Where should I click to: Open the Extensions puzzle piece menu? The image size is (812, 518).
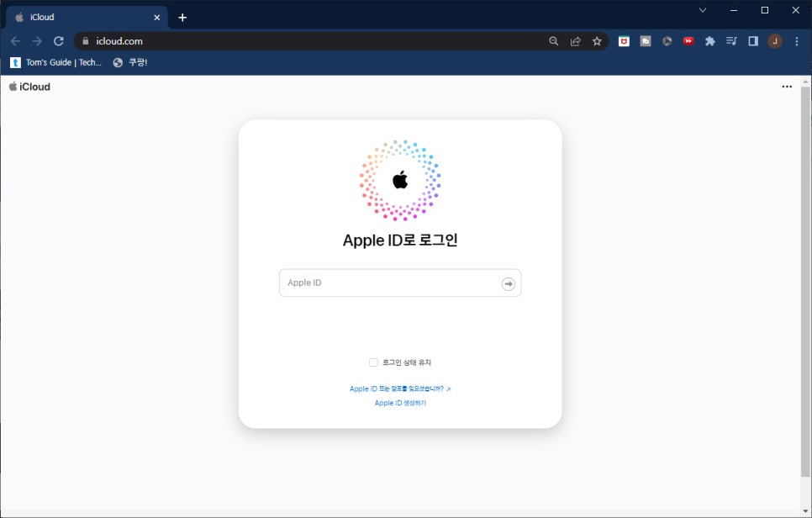click(x=710, y=41)
